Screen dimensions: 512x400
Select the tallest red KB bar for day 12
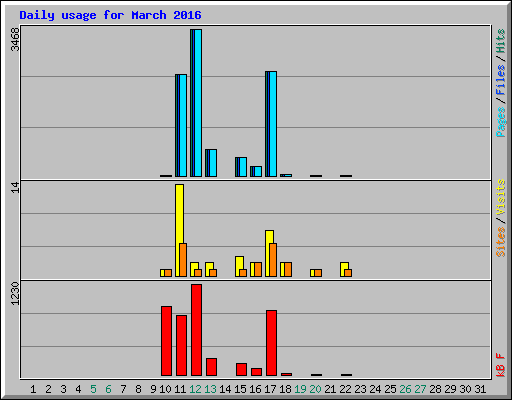(x=197, y=330)
